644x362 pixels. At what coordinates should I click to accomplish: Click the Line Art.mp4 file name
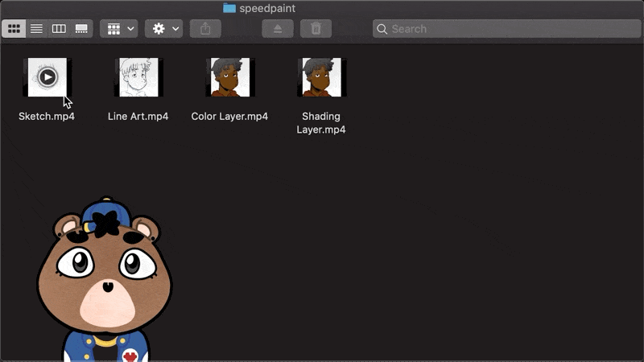[138, 117]
